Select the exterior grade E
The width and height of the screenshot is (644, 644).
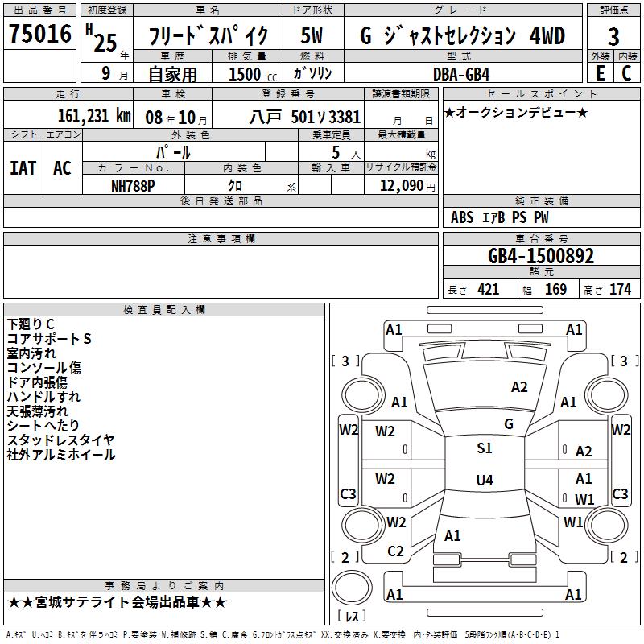coord(600,73)
